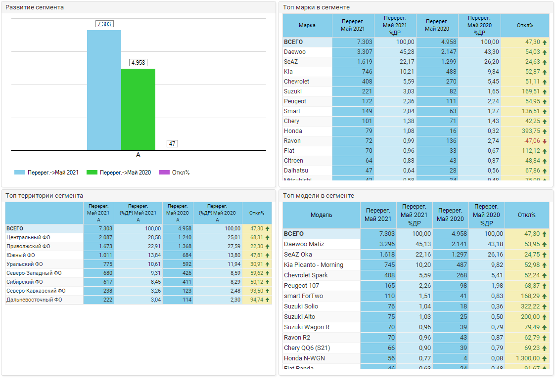Viewport: 555px width, 392px height.
Task: Select the Daewoo row in brands table
Action: point(295,52)
